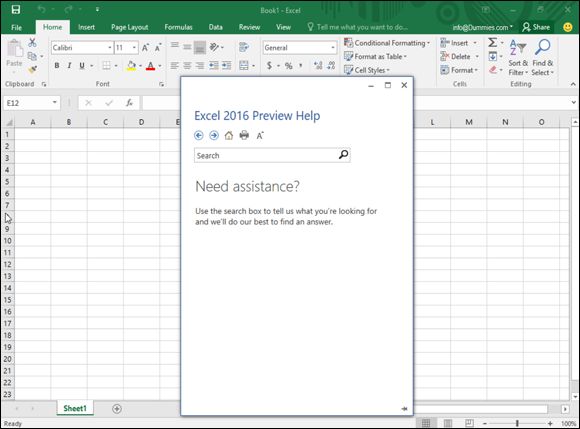Click the Help back arrow icon
This screenshot has height=429, width=580.
(199, 135)
